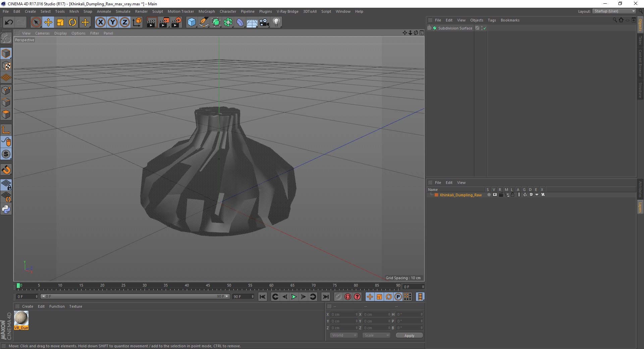Open the Simulate menu
The image size is (644, 349).
(x=123, y=11)
